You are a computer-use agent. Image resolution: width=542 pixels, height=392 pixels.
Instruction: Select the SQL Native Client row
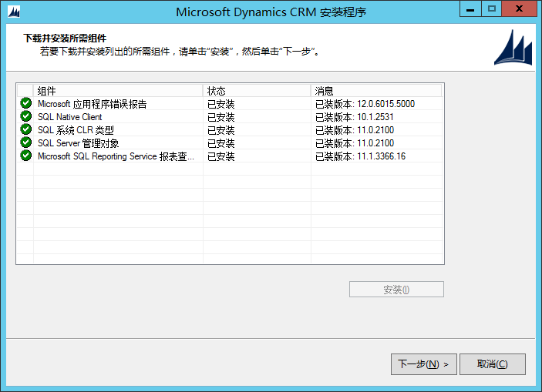click(x=230, y=117)
